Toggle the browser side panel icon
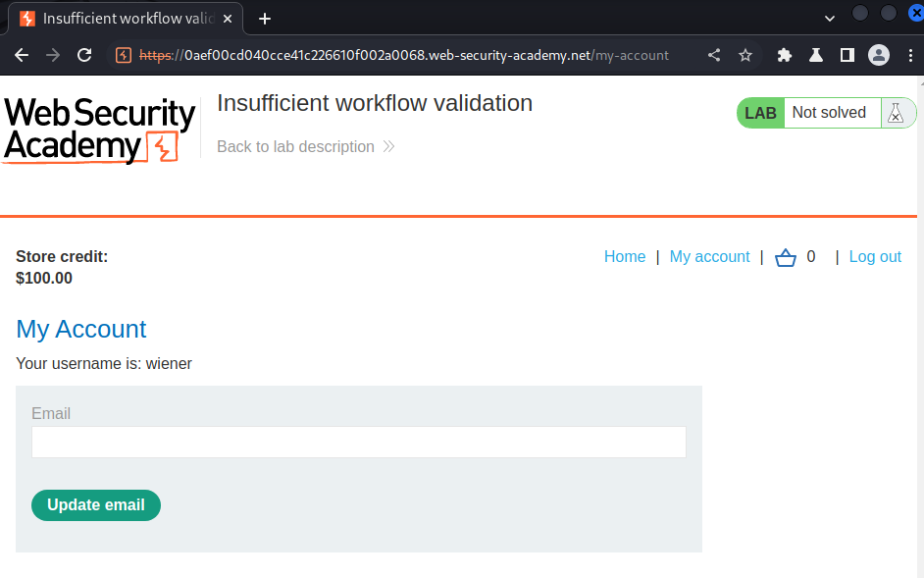Image resolution: width=924 pixels, height=578 pixels. [x=847, y=55]
